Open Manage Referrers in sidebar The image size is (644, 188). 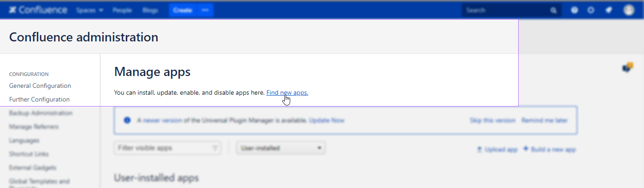point(34,127)
